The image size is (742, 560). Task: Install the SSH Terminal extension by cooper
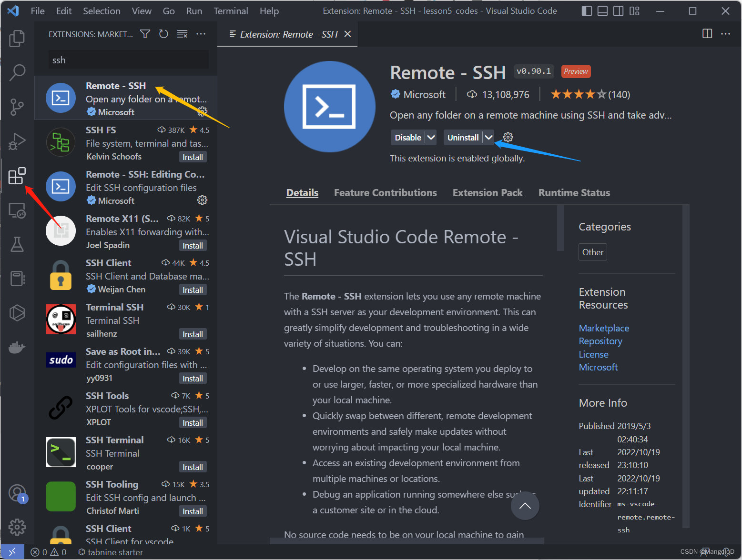(x=193, y=467)
